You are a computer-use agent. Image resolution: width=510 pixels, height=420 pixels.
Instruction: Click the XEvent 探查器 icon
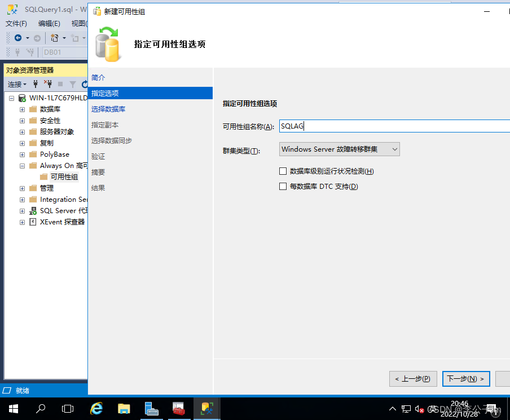pyautogui.click(x=33, y=222)
